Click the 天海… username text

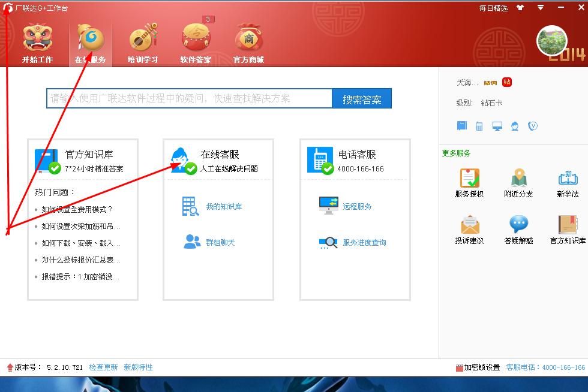pyautogui.click(x=467, y=83)
